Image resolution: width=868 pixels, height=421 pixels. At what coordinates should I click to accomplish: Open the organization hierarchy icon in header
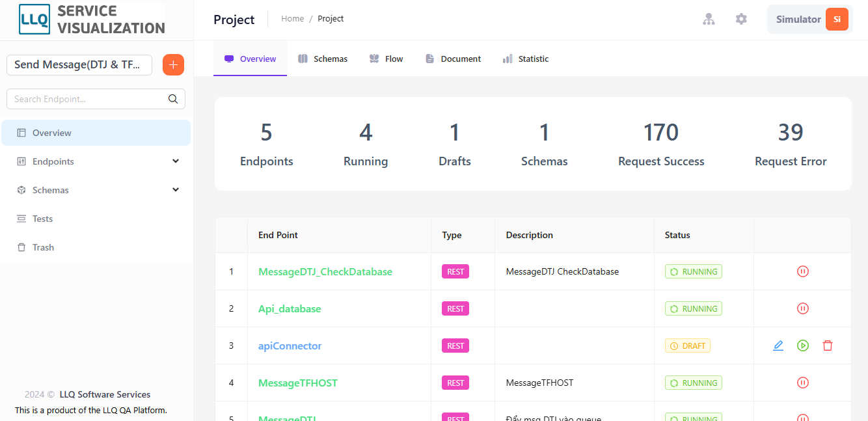[x=709, y=20]
